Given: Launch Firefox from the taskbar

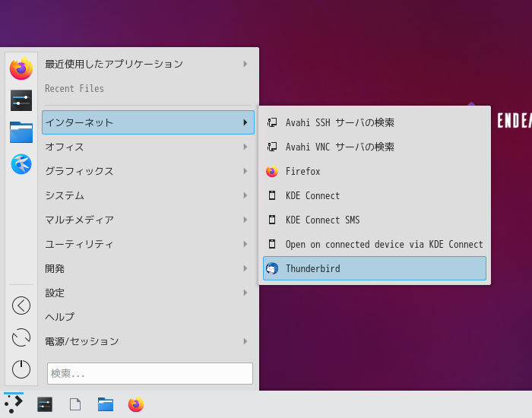Looking at the screenshot, I should pyautogui.click(x=136, y=404).
